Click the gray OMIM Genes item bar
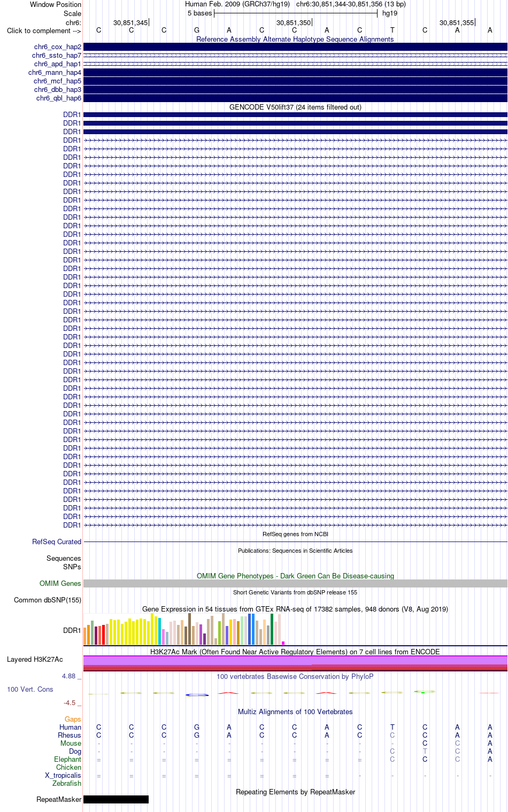 (x=295, y=584)
